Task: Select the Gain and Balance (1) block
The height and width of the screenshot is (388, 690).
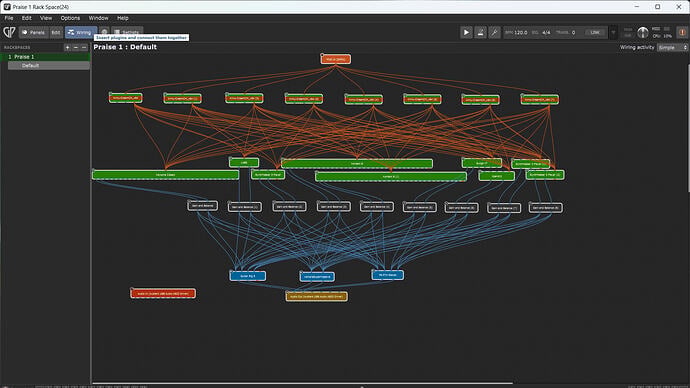Action: 245,207
